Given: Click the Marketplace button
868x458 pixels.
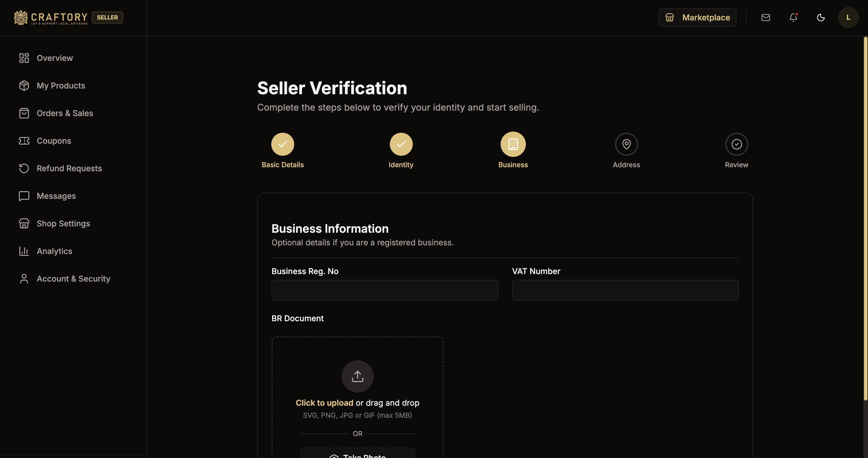Looking at the screenshot, I should point(697,17).
